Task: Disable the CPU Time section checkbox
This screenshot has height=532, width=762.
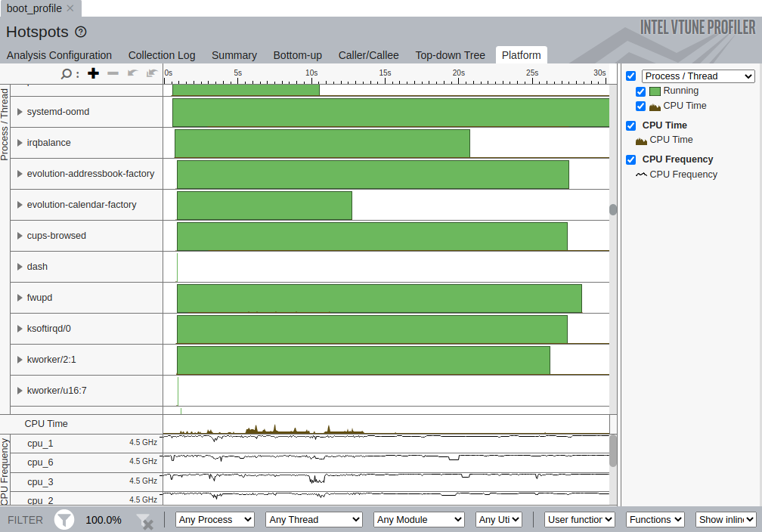Action: (631, 125)
